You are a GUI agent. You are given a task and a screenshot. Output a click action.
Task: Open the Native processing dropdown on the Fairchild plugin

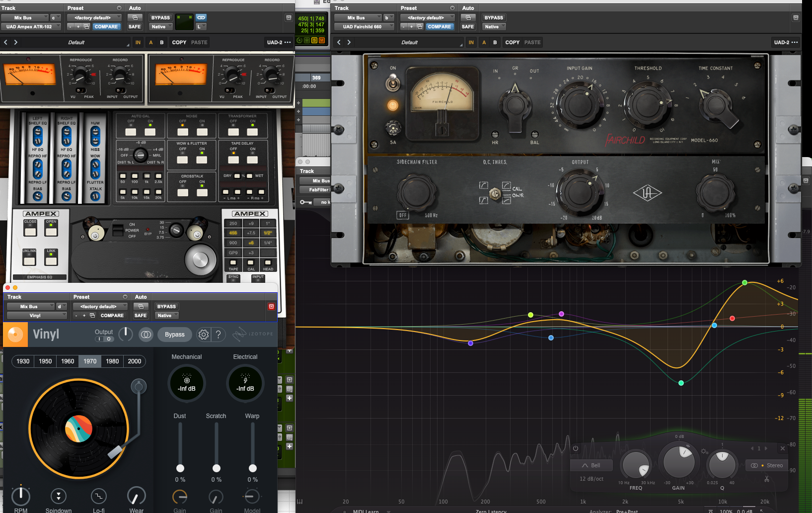point(493,26)
